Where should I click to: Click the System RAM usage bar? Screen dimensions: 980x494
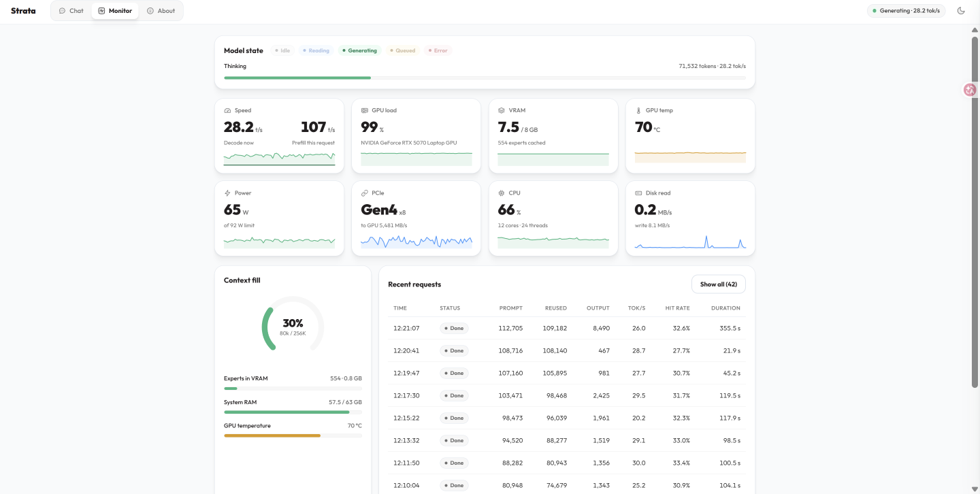point(293,412)
